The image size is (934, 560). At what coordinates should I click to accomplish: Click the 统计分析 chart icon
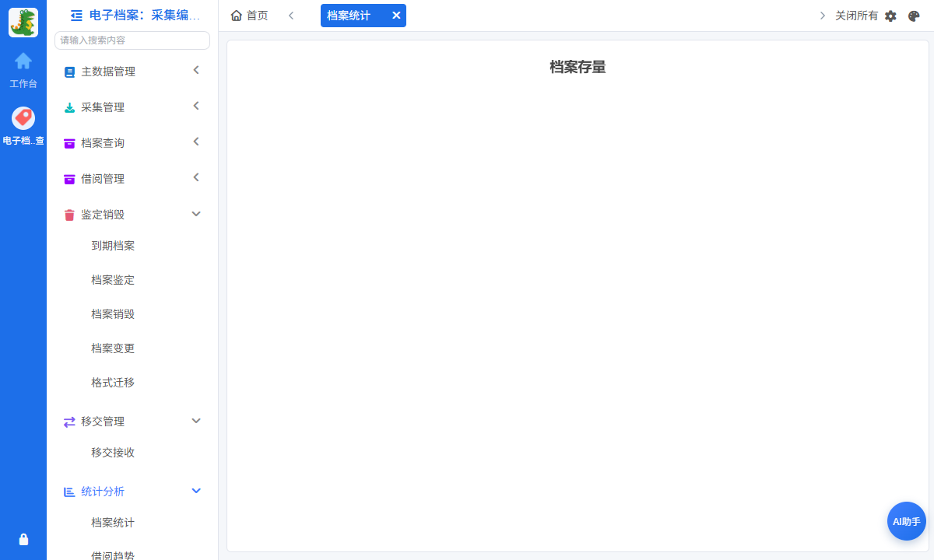coord(69,492)
